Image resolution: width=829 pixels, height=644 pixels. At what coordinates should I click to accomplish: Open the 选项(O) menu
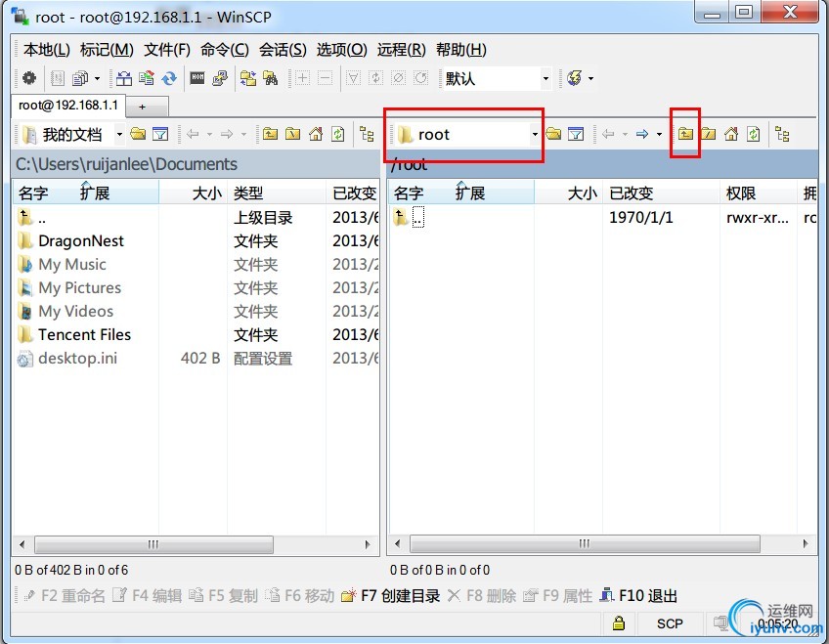tap(341, 50)
